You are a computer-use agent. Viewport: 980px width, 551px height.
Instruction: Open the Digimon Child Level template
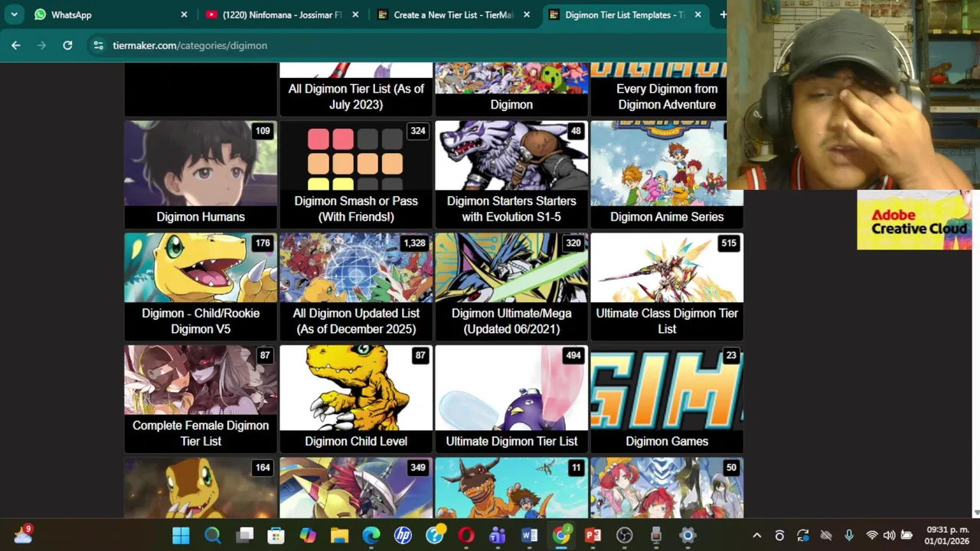click(356, 399)
